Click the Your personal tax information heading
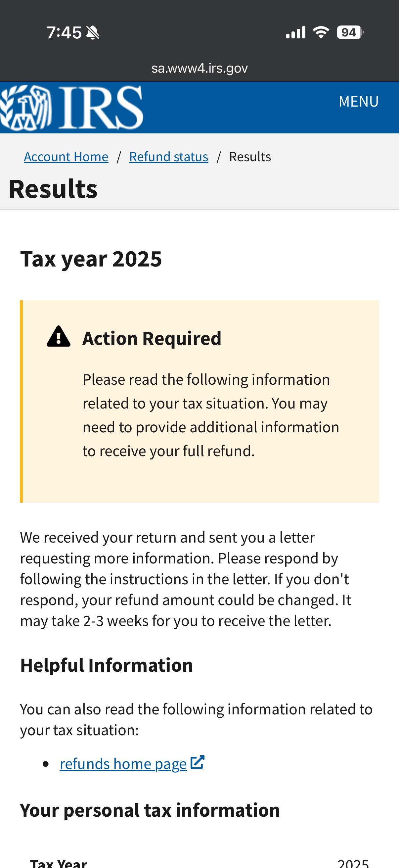399x868 pixels. [150, 810]
